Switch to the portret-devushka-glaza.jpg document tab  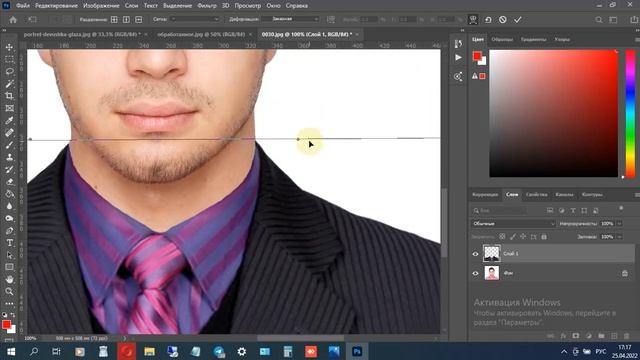click(x=82, y=34)
